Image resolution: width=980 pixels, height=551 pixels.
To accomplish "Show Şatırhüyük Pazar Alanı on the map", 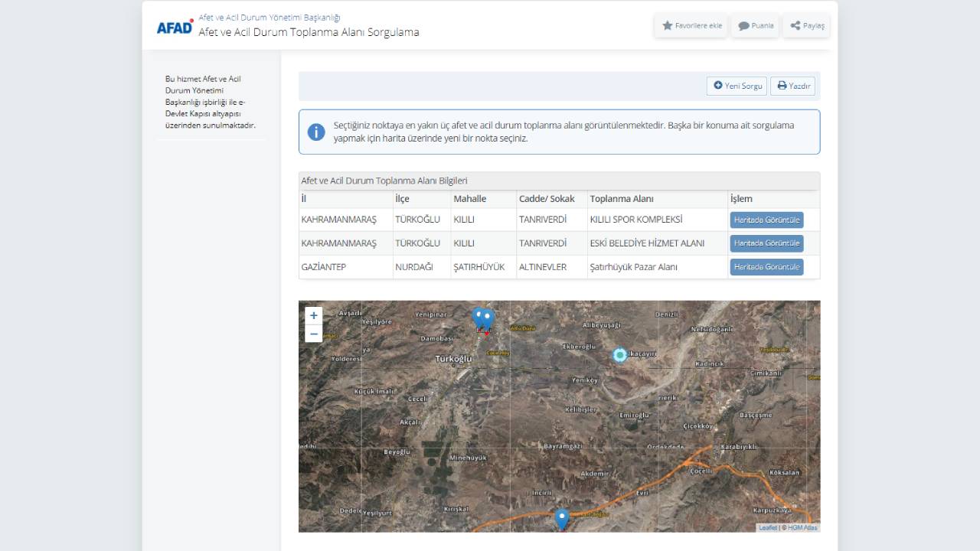I will click(x=766, y=267).
